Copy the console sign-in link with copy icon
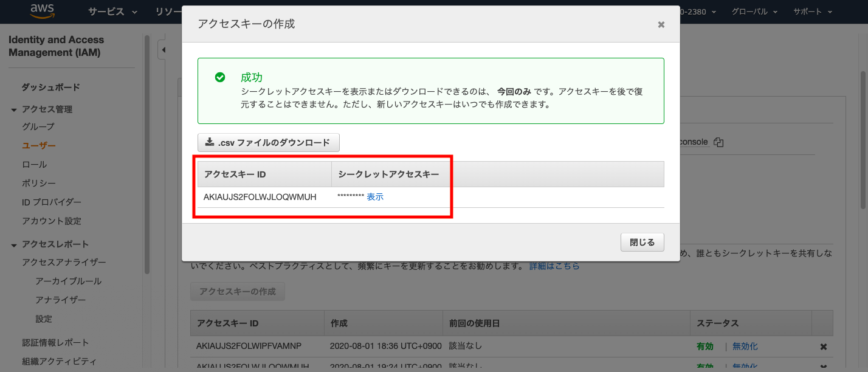Viewport: 868px width, 372px height. [x=718, y=141]
